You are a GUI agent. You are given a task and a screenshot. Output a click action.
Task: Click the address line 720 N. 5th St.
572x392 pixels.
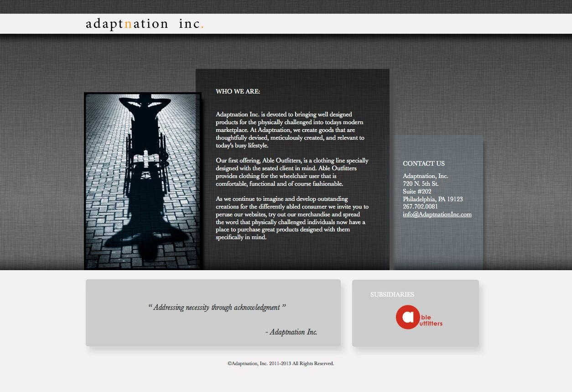pos(421,183)
